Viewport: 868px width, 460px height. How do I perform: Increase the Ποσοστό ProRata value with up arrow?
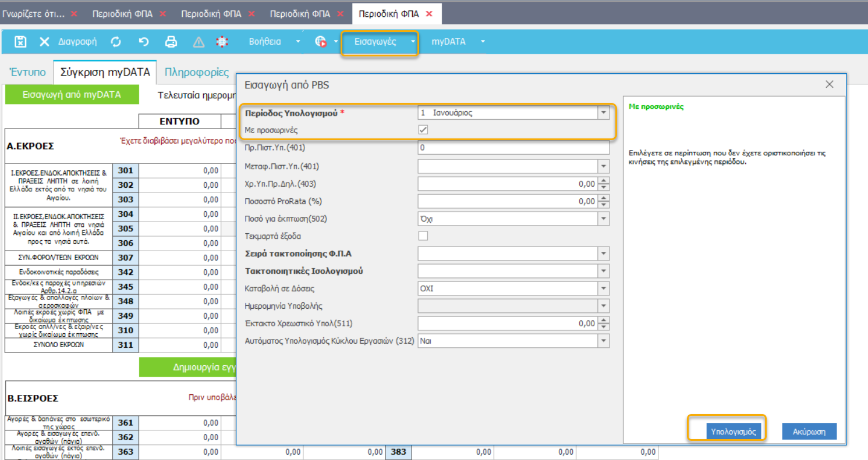[604, 198]
